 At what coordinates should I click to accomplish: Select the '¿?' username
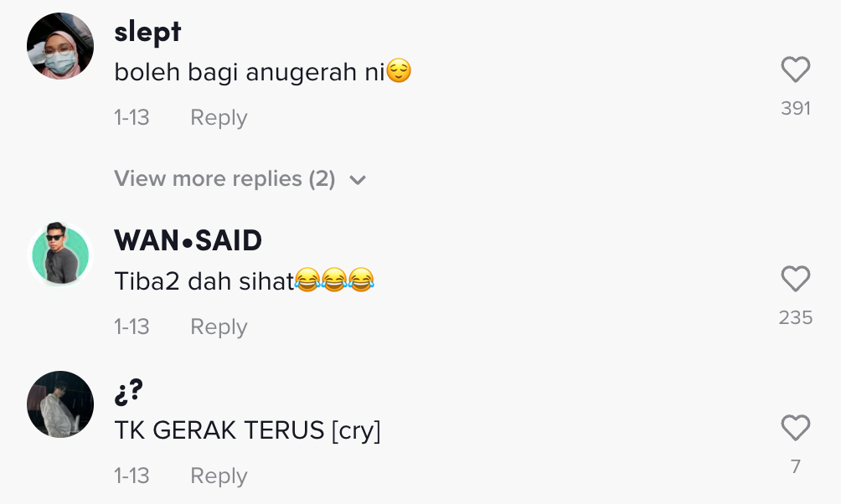coord(129,392)
